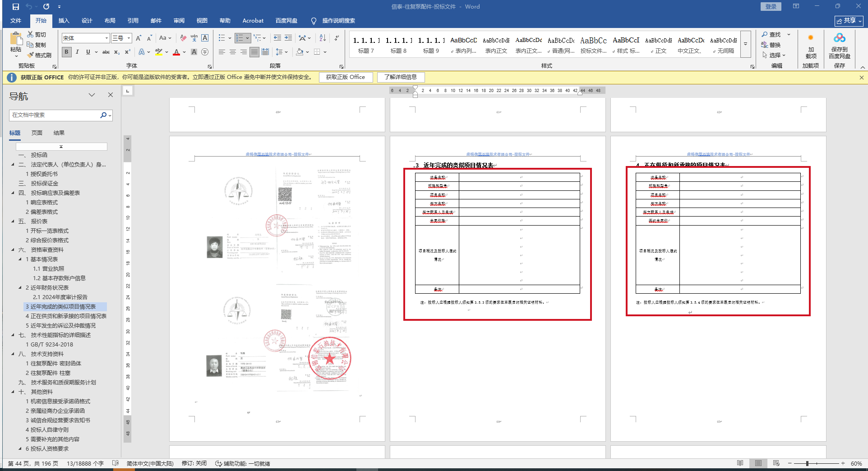Click the center align paragraph icon
Image resolution: width=868 pixels, height=471 pixels.
point(233,52)
